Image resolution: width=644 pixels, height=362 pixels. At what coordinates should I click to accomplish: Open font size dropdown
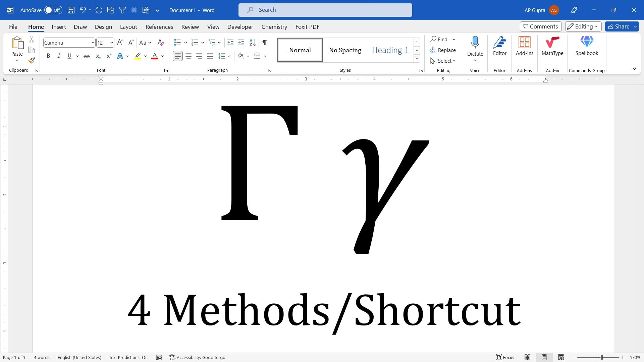pos(112,43)
